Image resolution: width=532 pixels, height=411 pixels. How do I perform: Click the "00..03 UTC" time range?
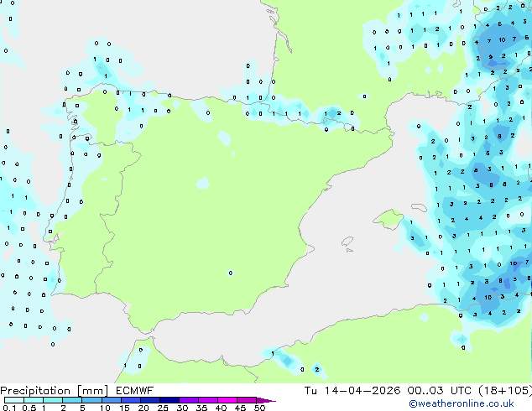440,391
